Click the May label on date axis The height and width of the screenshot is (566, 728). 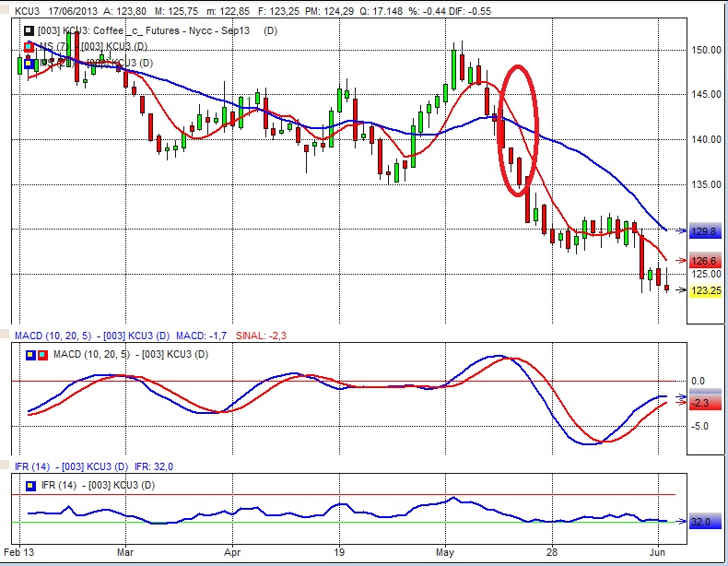point(445,553)
